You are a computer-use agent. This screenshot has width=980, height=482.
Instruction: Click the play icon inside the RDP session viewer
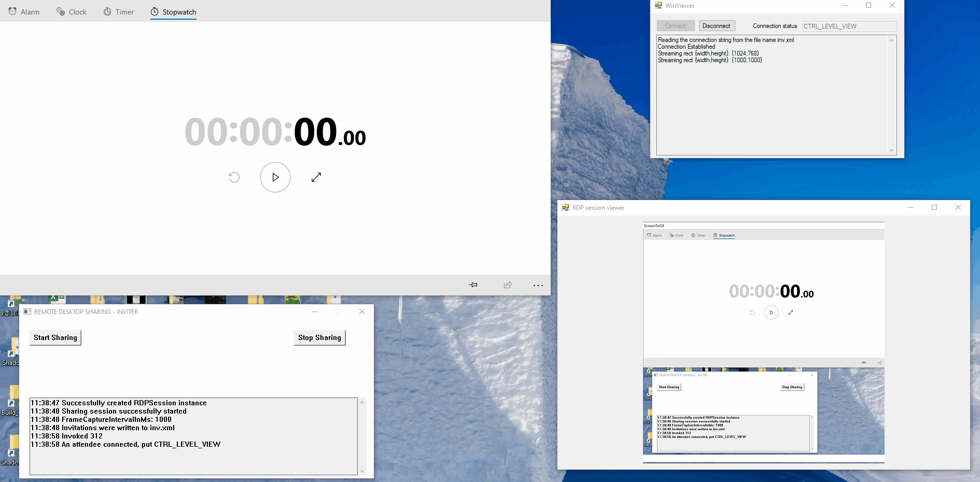771,313
